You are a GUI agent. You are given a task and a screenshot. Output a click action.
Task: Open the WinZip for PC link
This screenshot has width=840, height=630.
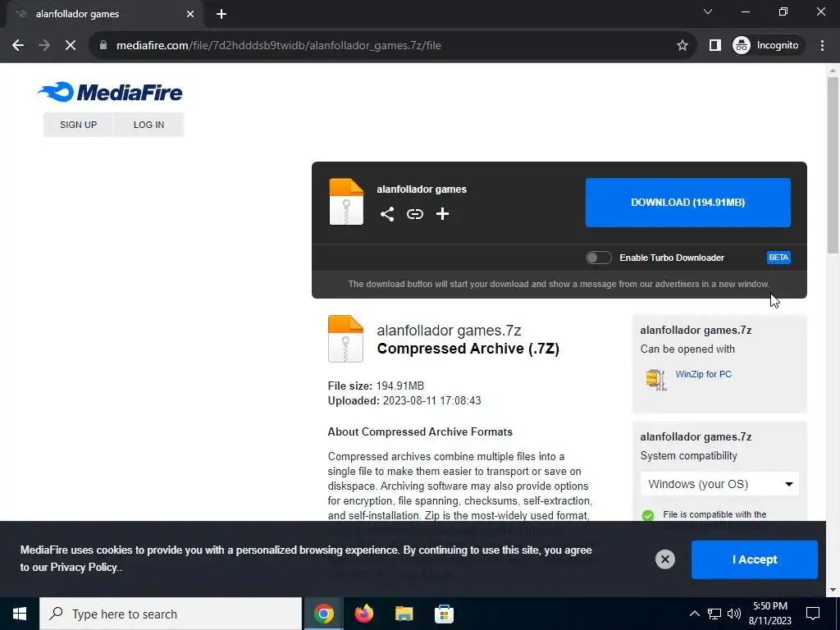703,374
